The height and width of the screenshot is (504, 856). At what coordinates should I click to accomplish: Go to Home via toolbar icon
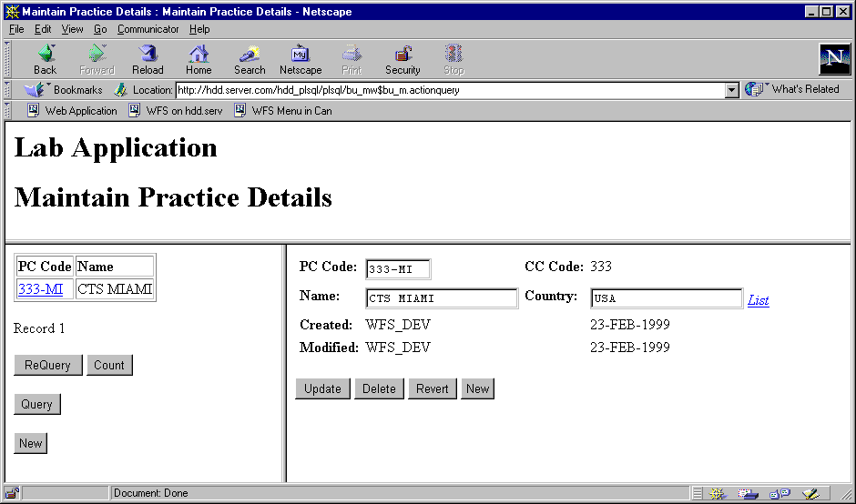199,55
